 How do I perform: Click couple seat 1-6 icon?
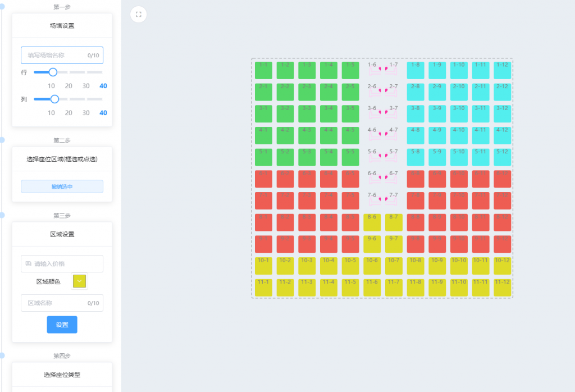pos(374,70)
